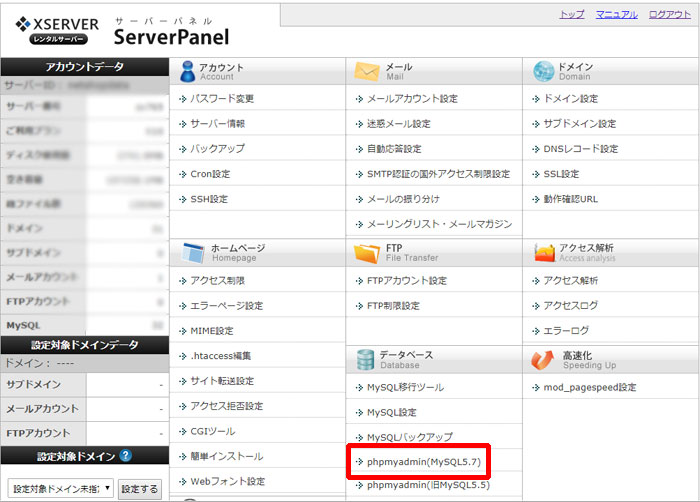
Task: Open SSL設定
Action: point(561,174)
